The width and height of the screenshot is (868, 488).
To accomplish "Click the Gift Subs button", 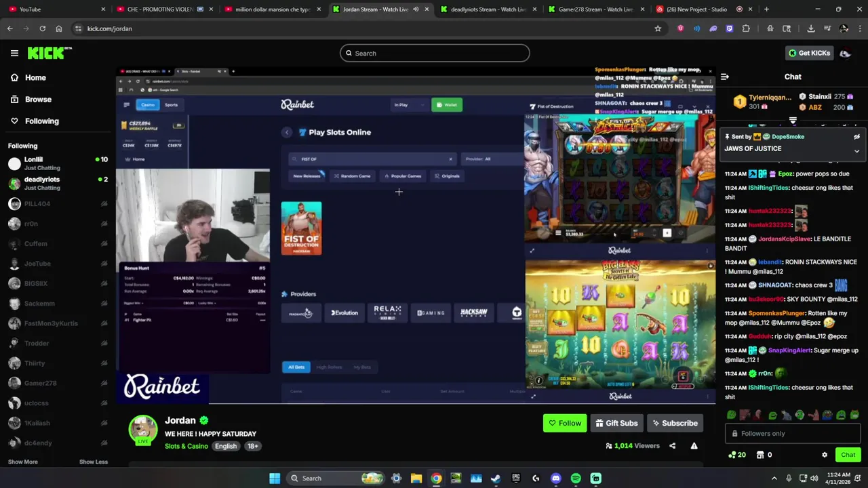I will click(x=616, y=423).
